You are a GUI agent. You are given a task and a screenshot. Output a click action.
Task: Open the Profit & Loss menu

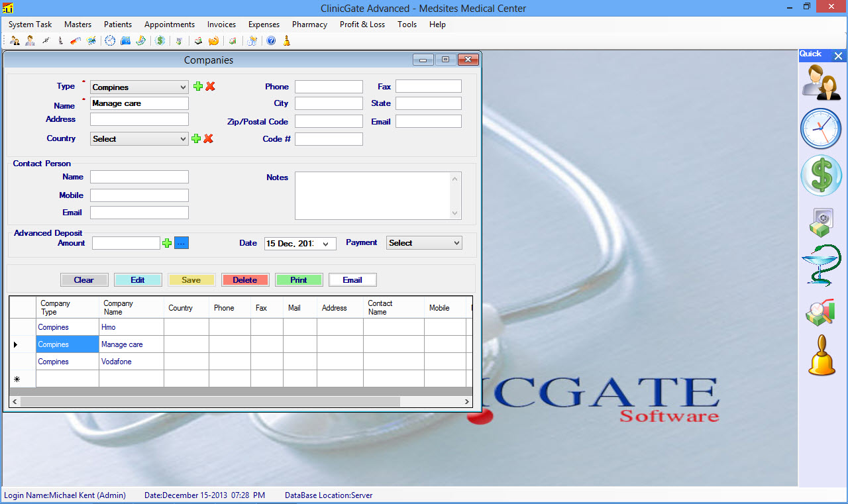coord(362,25)
